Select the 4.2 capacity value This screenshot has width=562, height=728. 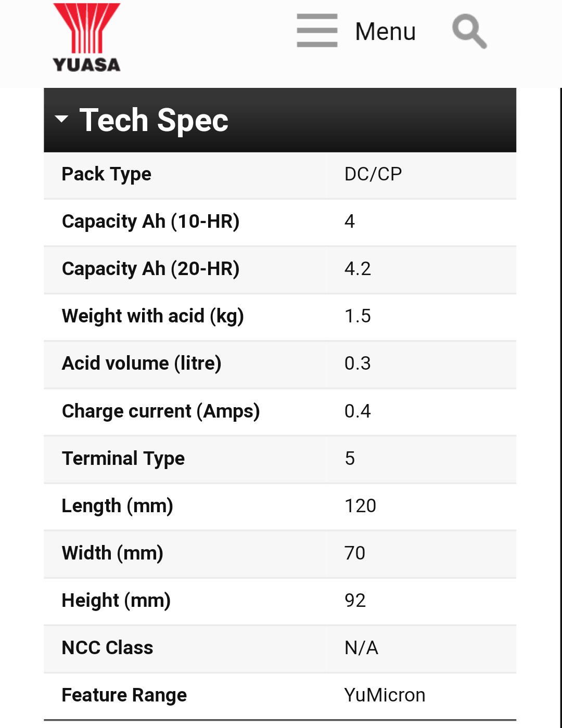[x=357, y=269]
